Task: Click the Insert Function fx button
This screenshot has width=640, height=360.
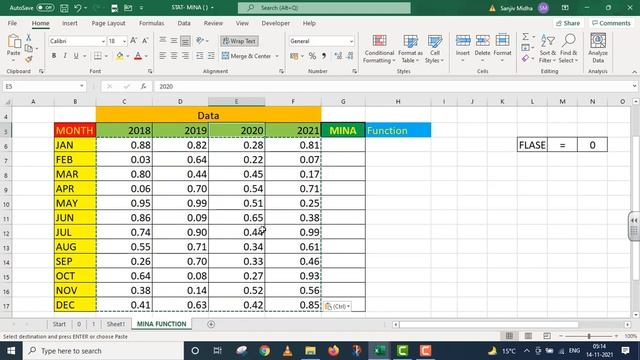Action: coord(143,86)
